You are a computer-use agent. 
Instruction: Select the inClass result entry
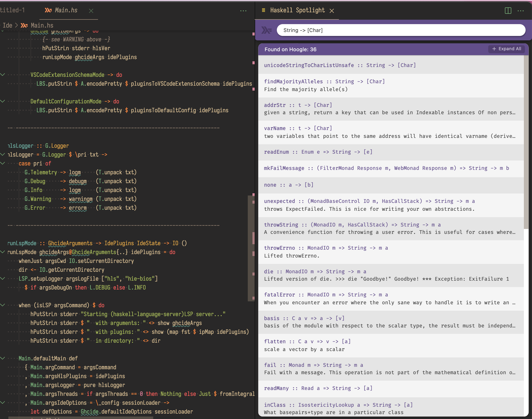tap(391, 407)
